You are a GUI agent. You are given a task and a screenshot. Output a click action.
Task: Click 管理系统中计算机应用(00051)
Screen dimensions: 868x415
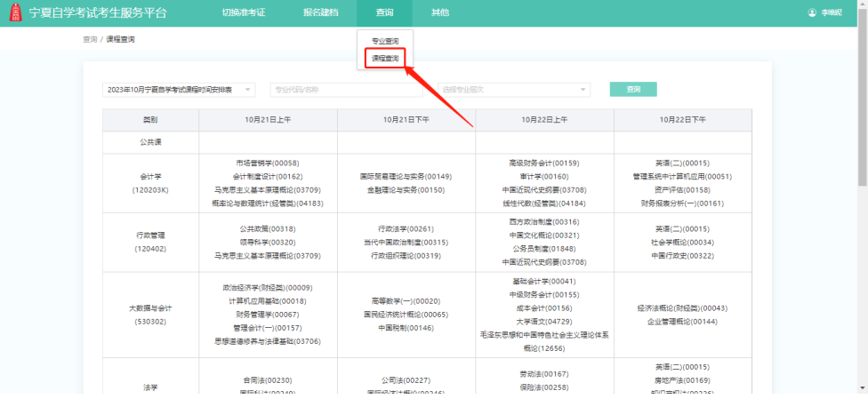[x=682, y=177]
